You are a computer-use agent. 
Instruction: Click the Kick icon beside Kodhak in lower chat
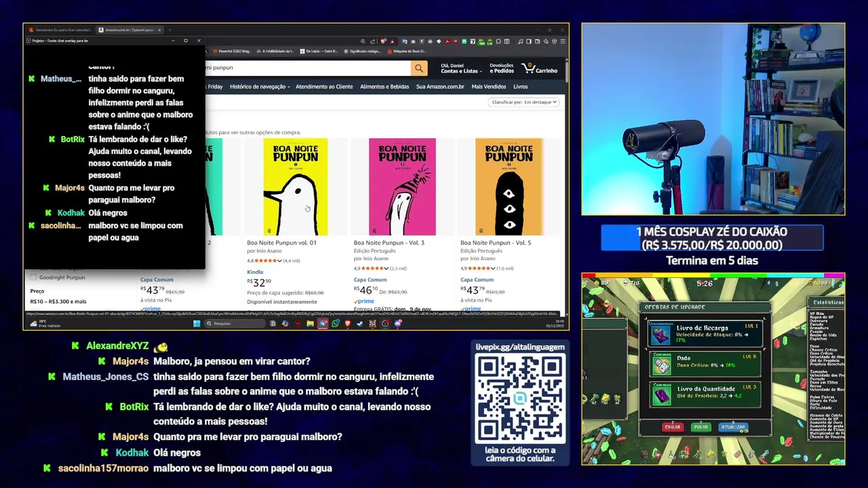(x=106, y=452)
